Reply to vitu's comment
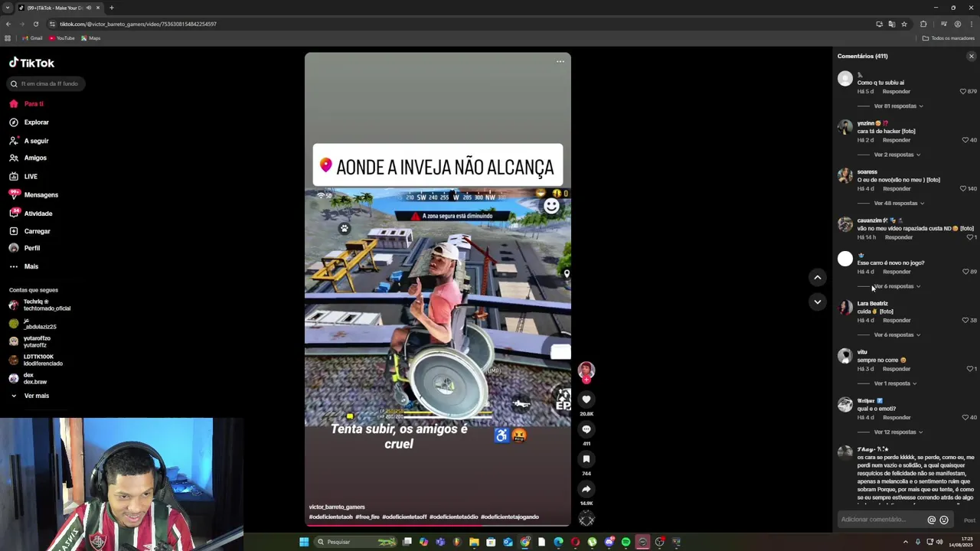980x551 pixels. click(896, 369)
